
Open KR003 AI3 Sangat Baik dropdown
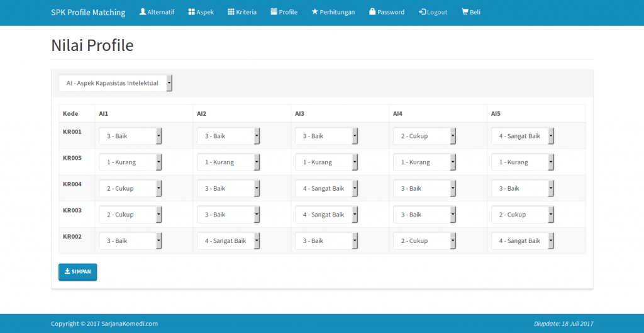click(326, 215)
